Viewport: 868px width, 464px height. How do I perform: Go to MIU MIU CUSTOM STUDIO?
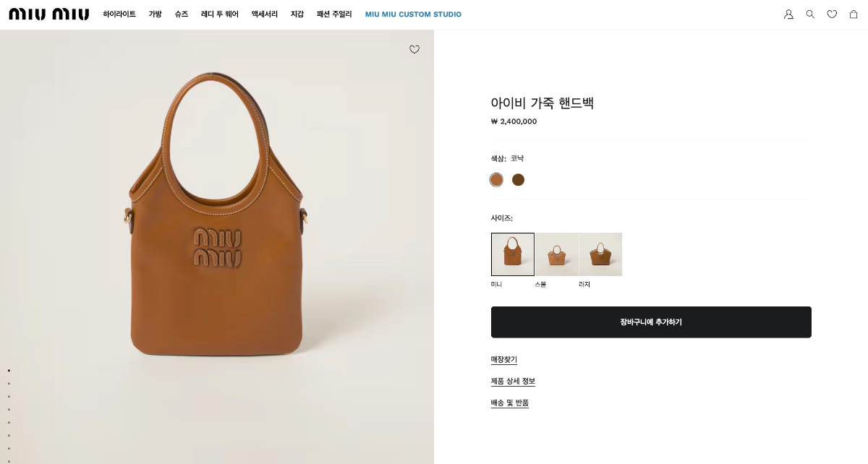[x=413, y=14]
